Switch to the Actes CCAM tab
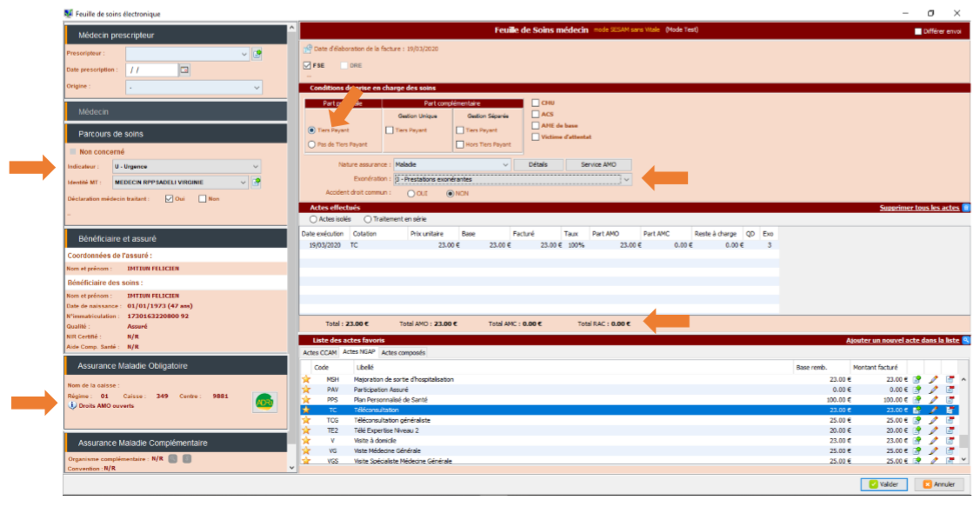 (319, 353)
